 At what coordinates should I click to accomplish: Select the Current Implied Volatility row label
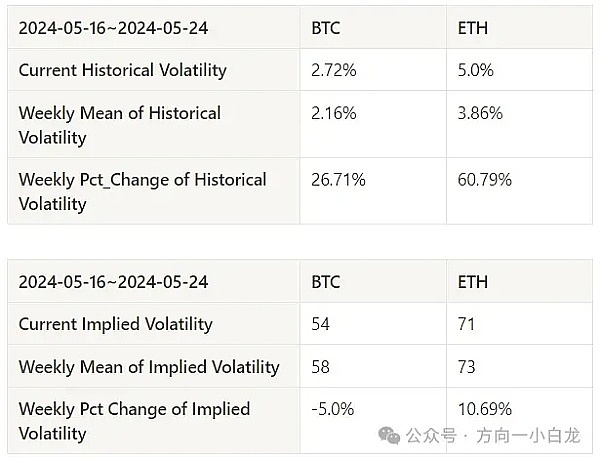pyautogui.click(x=116, y=324)
